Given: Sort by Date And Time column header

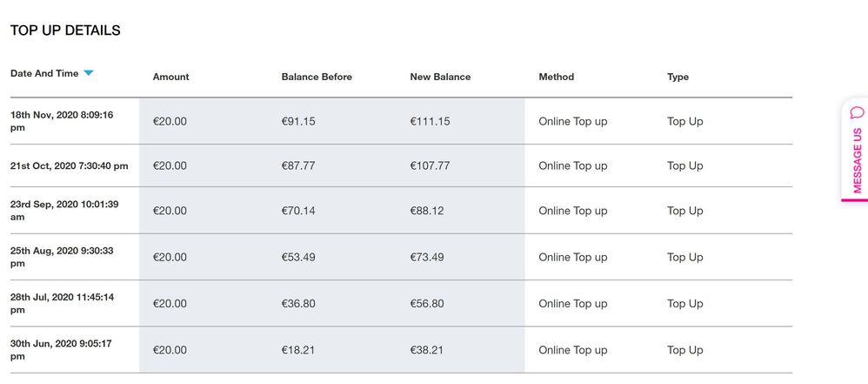Looking at the screenshot, I should point(44,73).
